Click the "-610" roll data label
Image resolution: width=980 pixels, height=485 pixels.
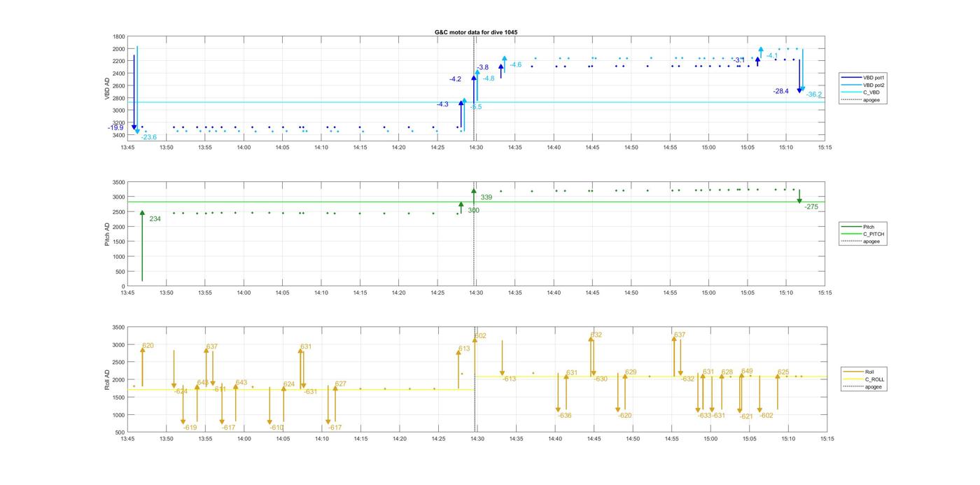276,428
